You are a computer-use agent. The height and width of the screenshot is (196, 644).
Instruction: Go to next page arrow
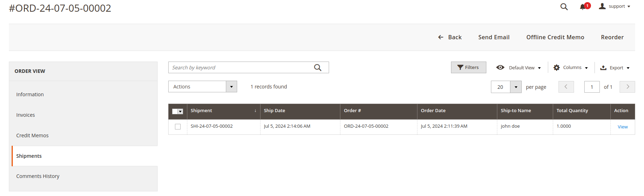coord(627,87)
